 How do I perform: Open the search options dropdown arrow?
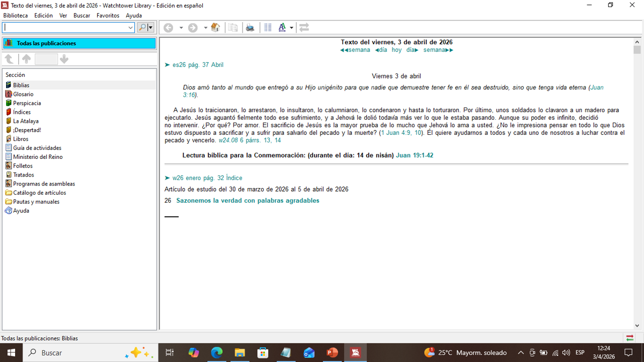150,28
